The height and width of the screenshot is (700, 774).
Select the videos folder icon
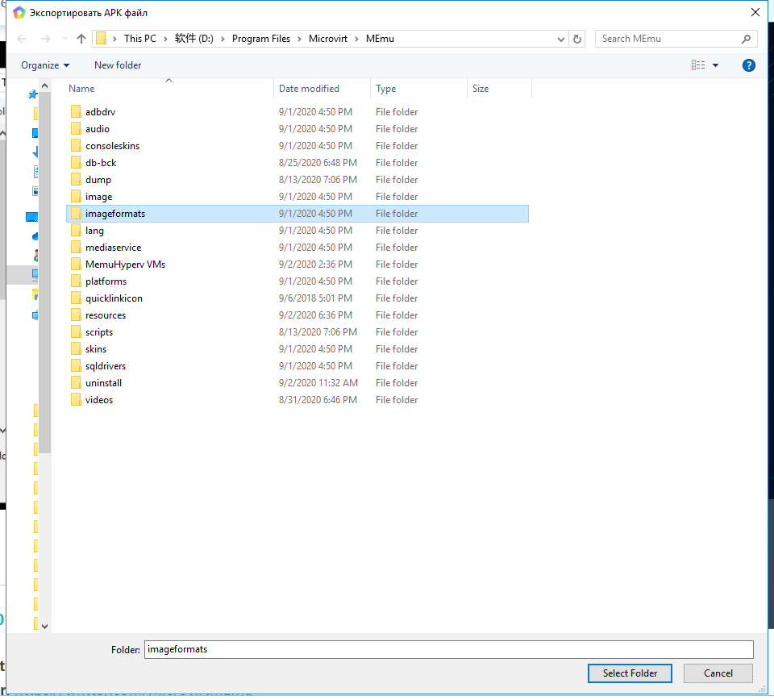pos(76,400)
